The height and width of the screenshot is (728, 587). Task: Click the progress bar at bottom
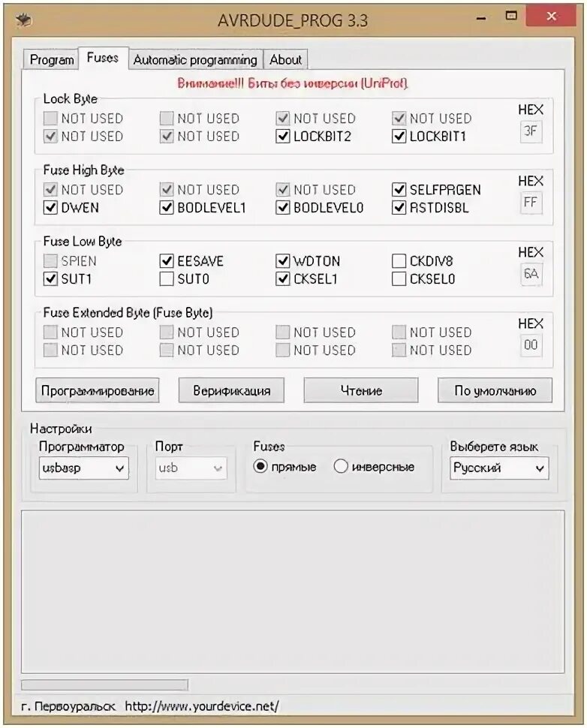coord(104,684)
